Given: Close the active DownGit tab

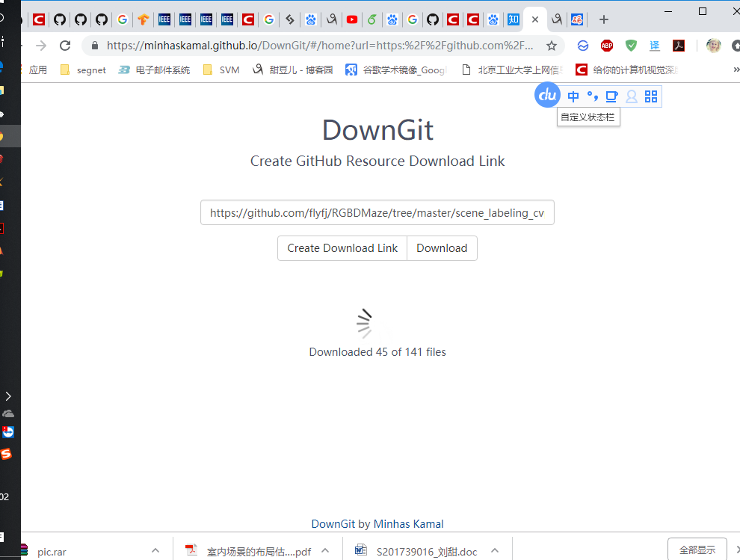Looking at the screenshot, I should [534, 19].
